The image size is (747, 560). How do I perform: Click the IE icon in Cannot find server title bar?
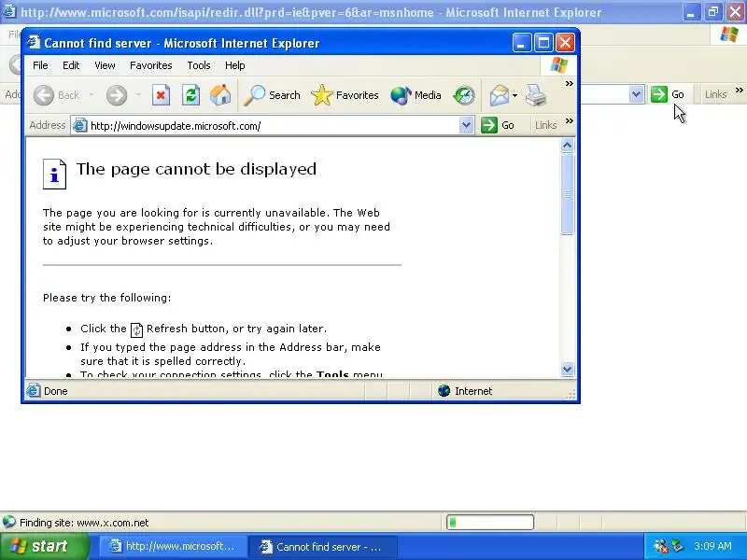34,42
